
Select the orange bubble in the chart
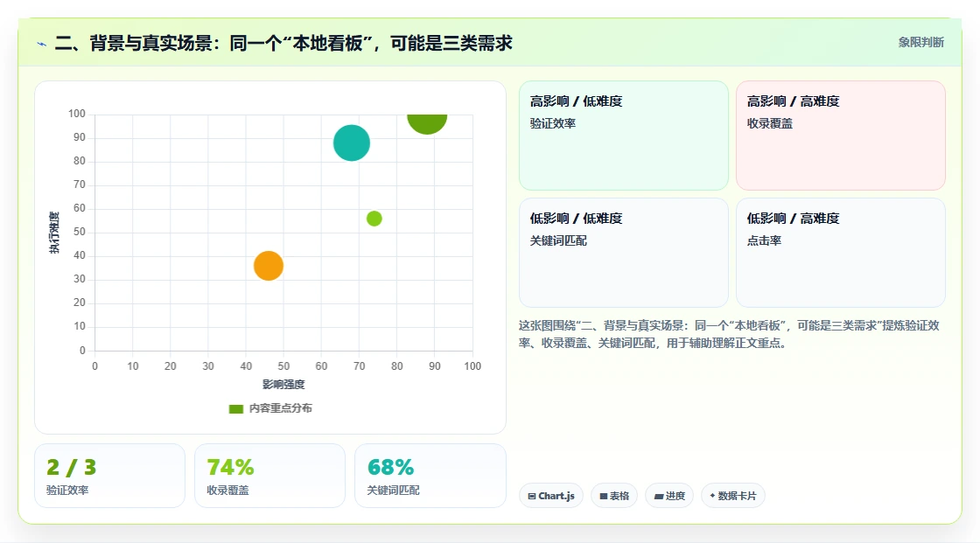point(268,266)
